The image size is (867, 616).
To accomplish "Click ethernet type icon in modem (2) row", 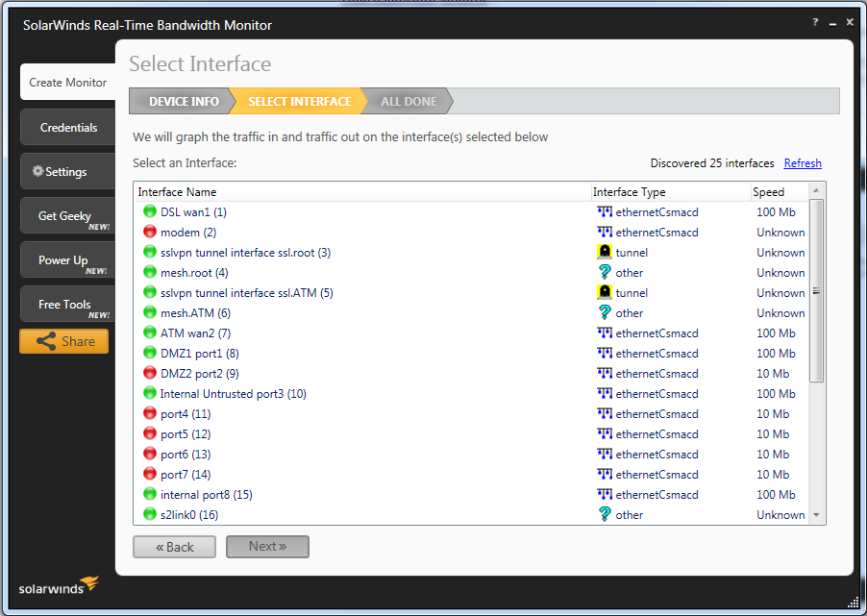I will tap(605, 232).
